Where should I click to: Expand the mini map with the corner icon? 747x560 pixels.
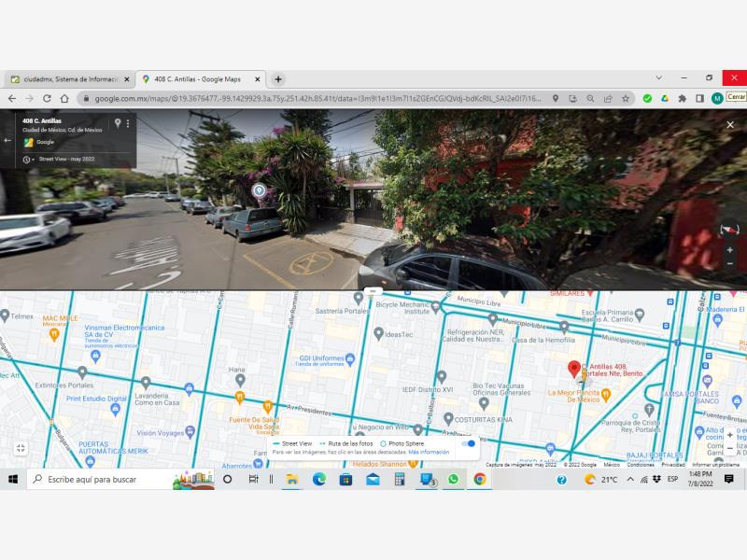pyautogui.click(x=21, y=448)
